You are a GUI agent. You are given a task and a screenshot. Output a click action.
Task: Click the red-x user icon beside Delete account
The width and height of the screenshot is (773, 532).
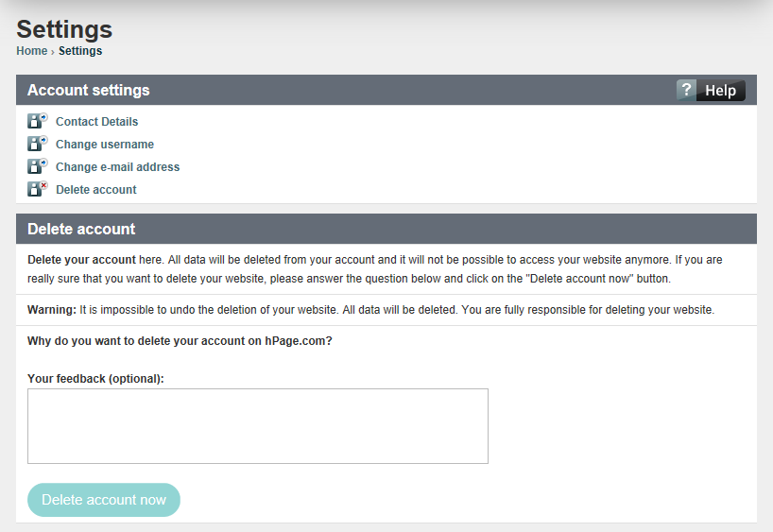(38, 189)
